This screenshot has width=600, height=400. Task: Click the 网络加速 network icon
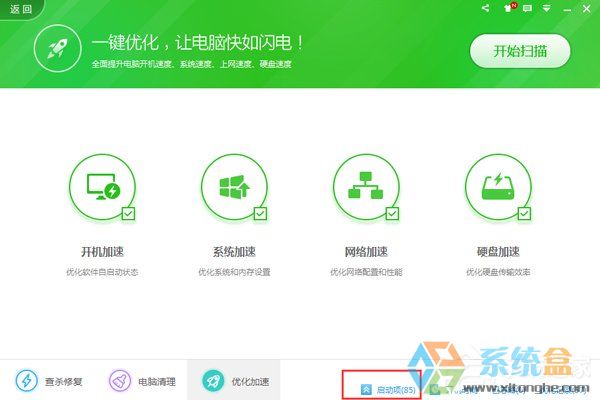[366, 187]
